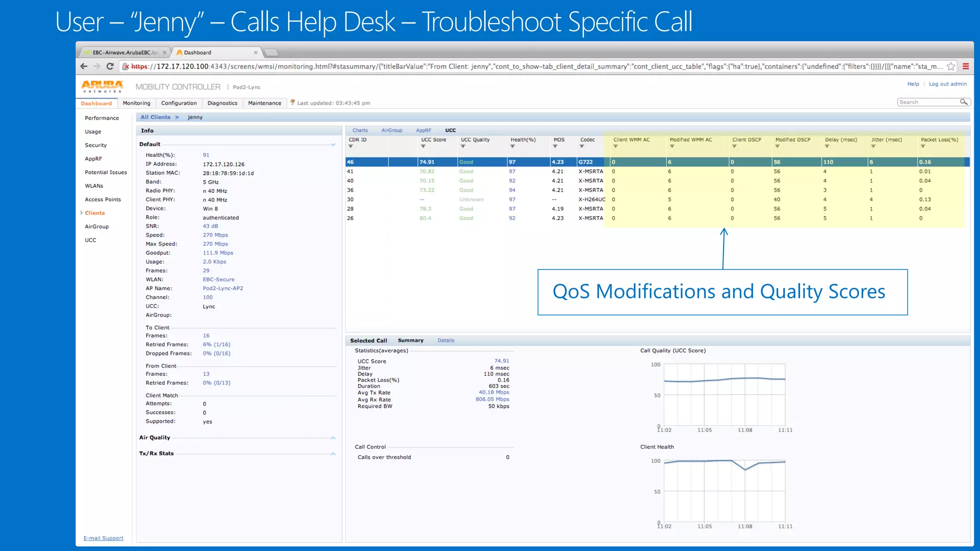Click the insecure HTTPS warning icon
980x551 pixels.
[126, 66]
